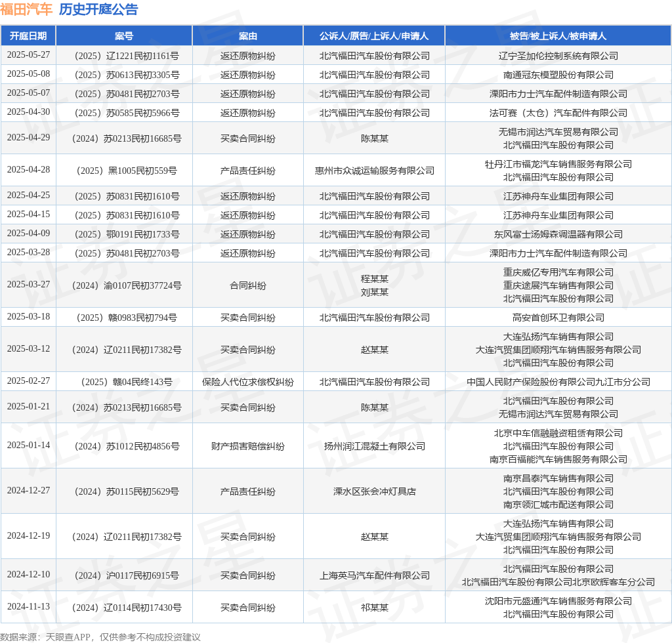Viewport: 672px width, 643px height.
Task: Click defendant 东风富士汤姆森调温器有限公司
Action: coord(558,234)
